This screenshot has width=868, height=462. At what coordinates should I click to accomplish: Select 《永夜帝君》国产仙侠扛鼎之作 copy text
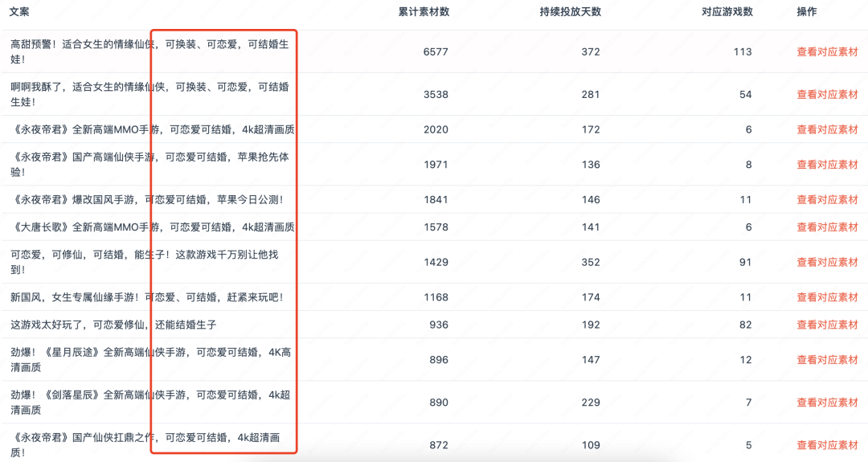pyautogui.click(x=145, y=445)
